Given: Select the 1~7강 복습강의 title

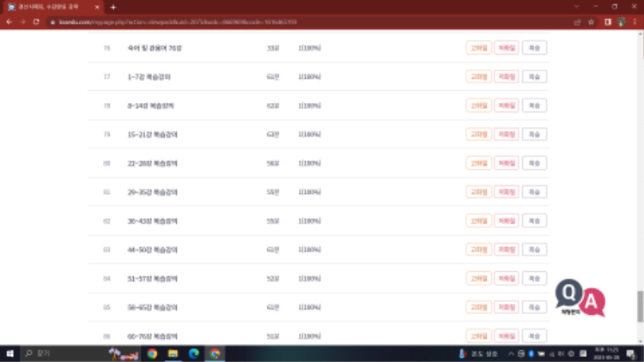Looking at the screenshot, I should tap(149, 76).
